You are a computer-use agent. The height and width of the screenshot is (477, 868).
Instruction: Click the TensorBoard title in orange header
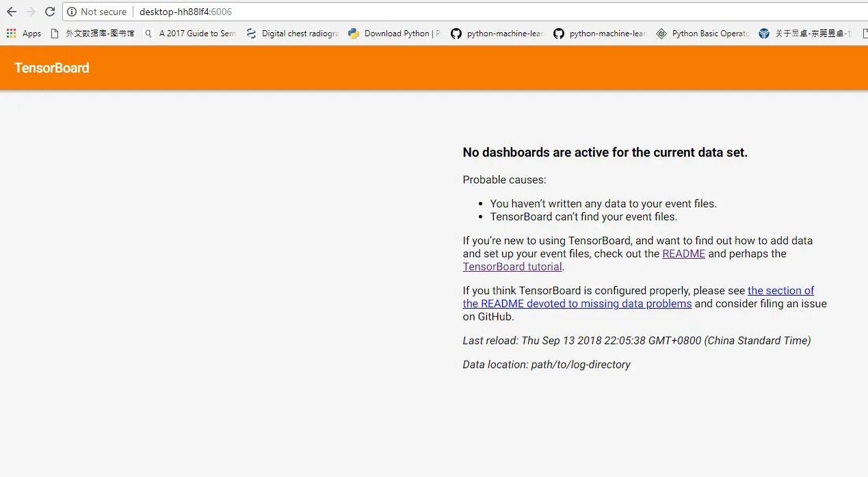52,68
